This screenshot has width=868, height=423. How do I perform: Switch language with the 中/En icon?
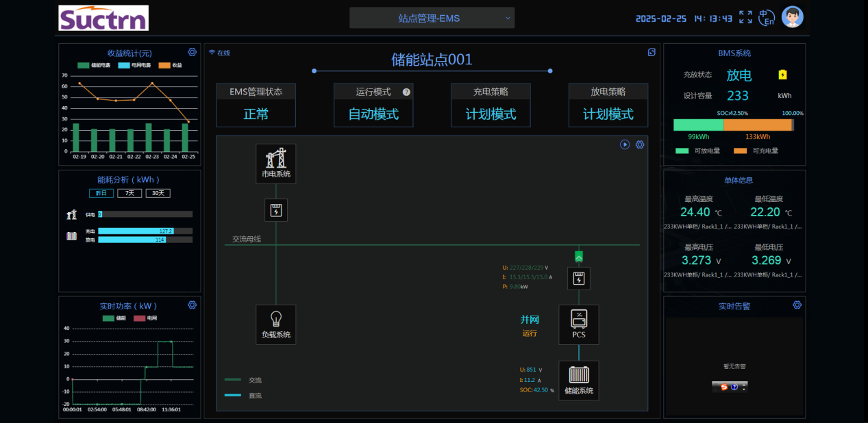(x=767, y=18)
